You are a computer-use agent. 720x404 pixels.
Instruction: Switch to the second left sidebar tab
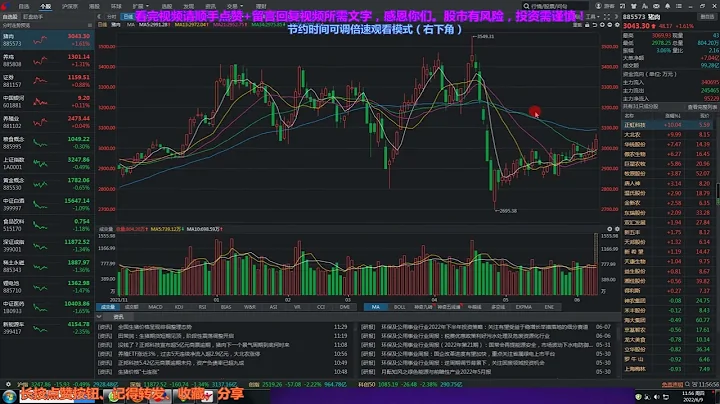33,17
